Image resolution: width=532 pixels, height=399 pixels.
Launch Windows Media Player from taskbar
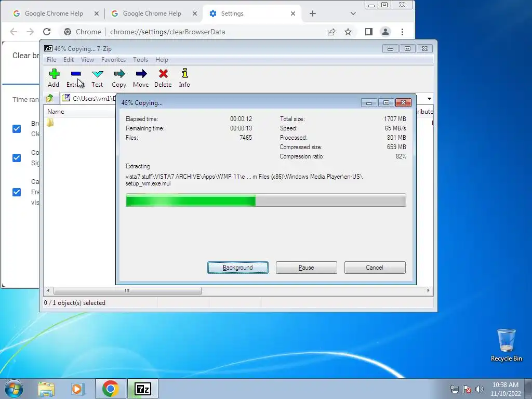(77, 389)
